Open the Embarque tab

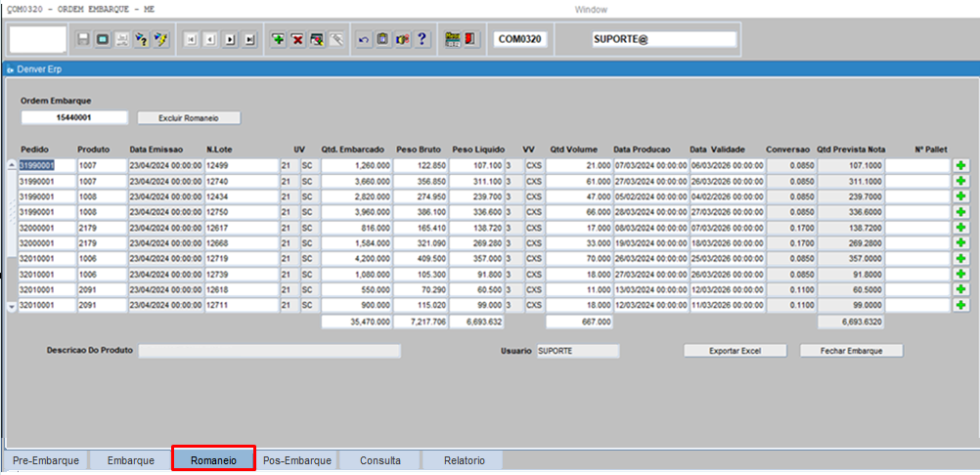131,460
